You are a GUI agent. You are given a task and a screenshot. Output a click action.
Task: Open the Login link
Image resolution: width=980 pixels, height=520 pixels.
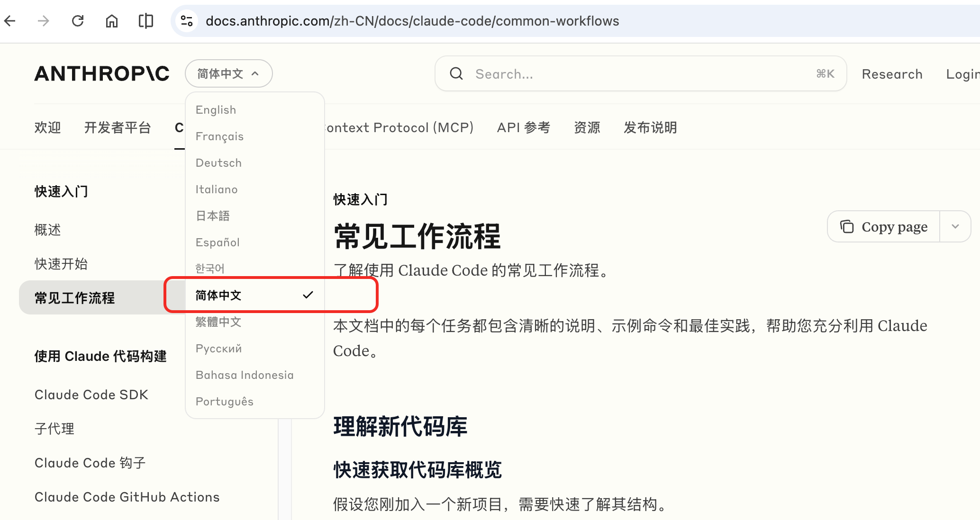963,74
